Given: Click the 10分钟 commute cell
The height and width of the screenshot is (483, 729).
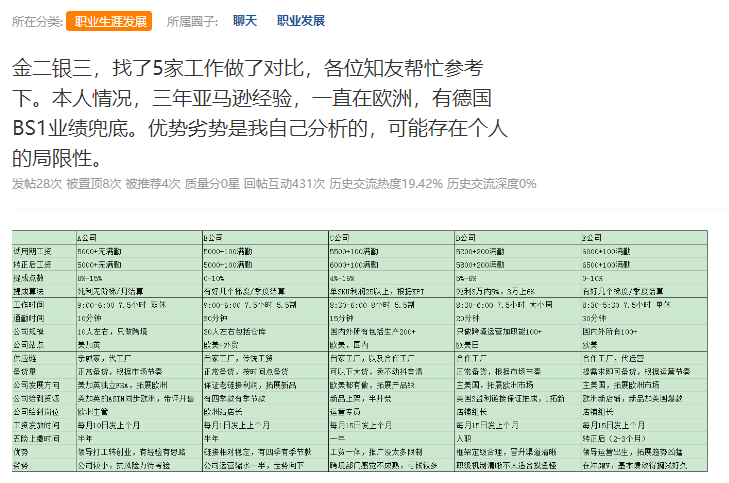Looking at the screenshot, I should [x=89, y=318].
